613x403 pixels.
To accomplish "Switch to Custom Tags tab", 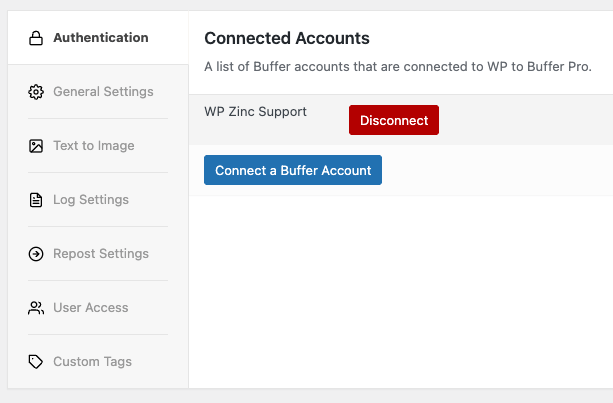I will 98,361.
